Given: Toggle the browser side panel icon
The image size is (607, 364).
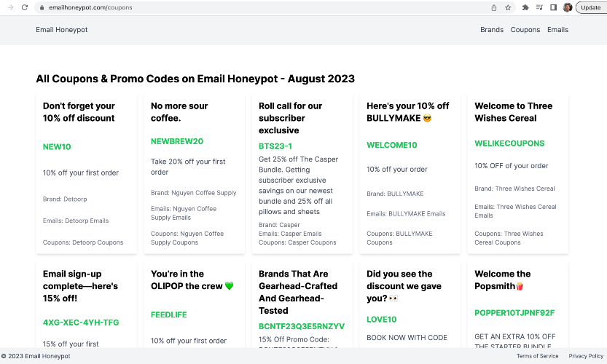Looking at the screenshot, I should 553,7.
